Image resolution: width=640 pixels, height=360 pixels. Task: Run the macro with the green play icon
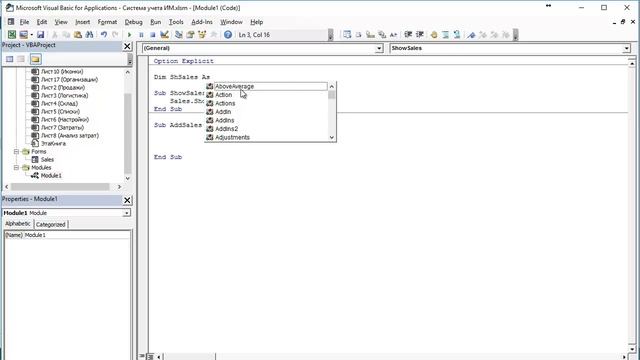coord(130,35)
